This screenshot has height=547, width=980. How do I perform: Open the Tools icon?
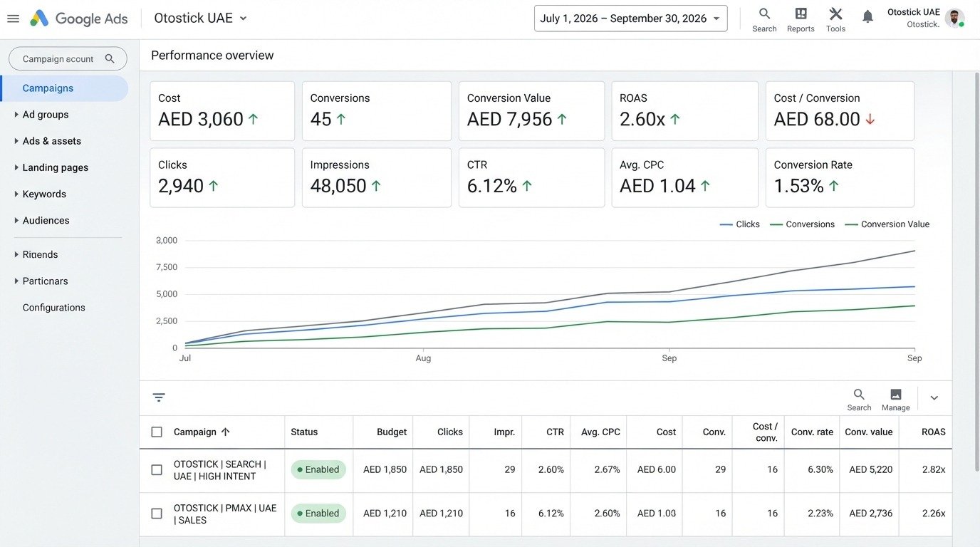[x=835, y=20]
